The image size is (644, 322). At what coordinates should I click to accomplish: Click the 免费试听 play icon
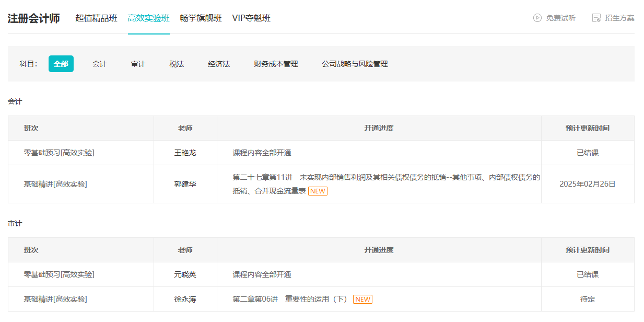tap(537, 18)
